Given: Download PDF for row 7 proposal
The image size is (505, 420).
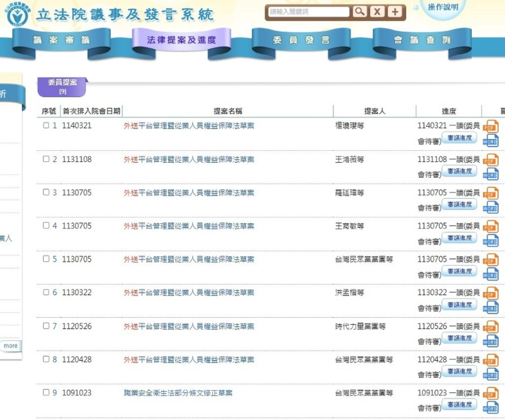Looking at the screenshot, I should click(x=490, y=327).
